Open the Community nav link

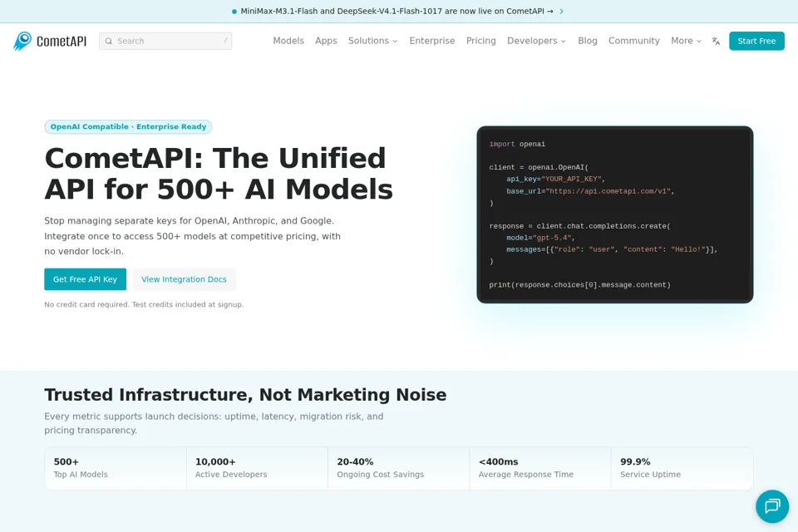633,41
